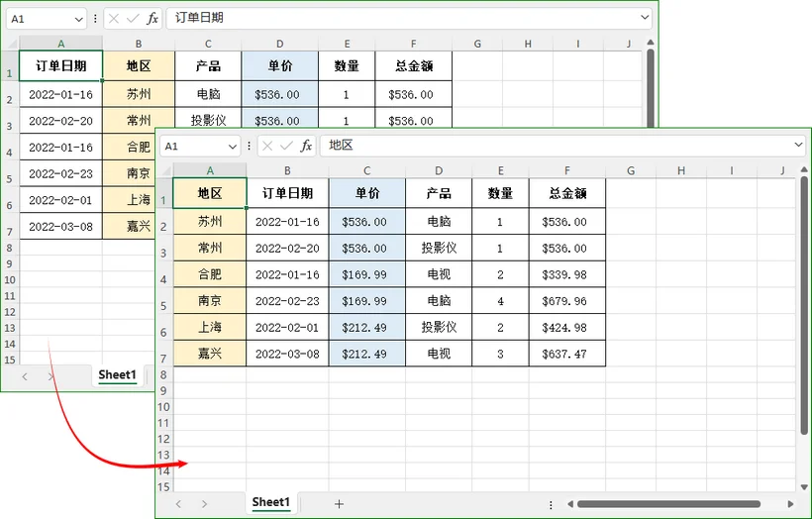Click header cell 数量 in front window

tap(500, 194)
